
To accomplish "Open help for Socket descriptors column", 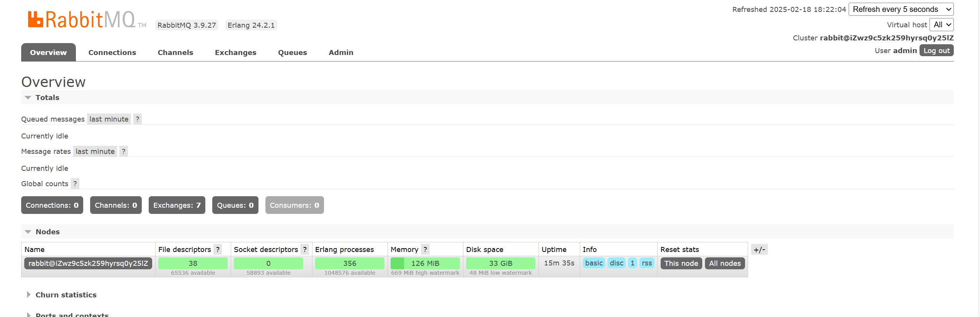I will click(x=305, y=249).
